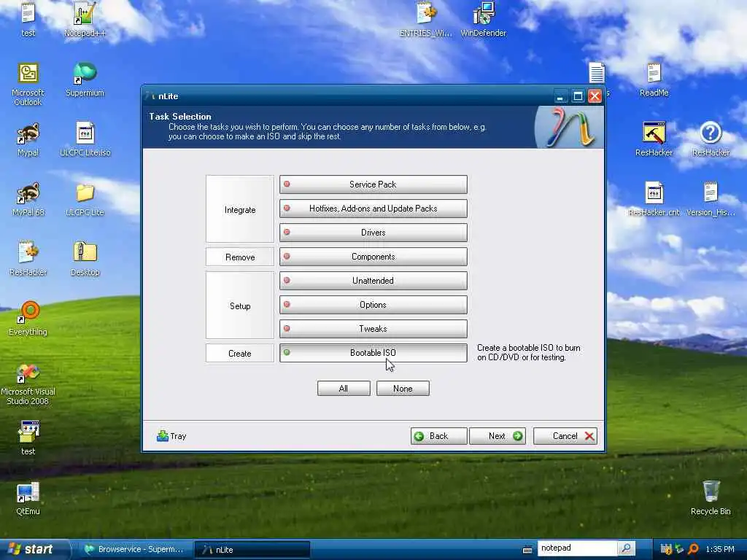The image size is (747, 560).
Task: Switch to Browservice - Supermium taskbar item
Action: tap(134, 550)
